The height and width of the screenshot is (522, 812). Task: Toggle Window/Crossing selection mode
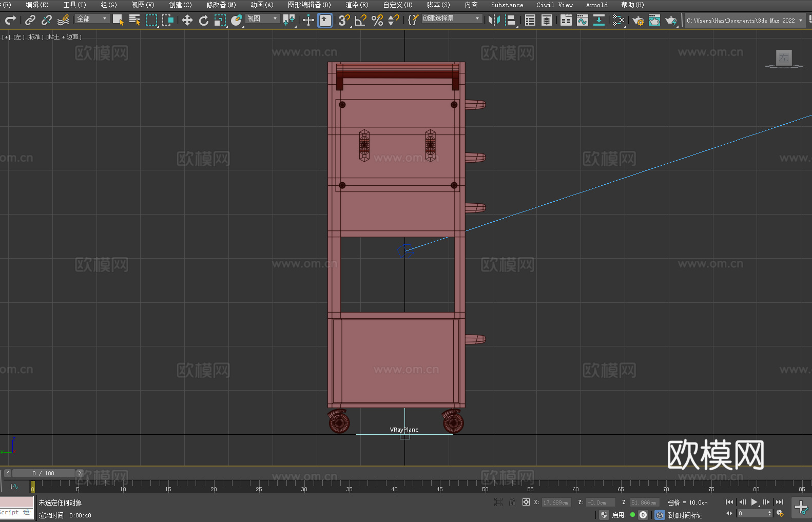pyautogui.click(x=168, y=20)
